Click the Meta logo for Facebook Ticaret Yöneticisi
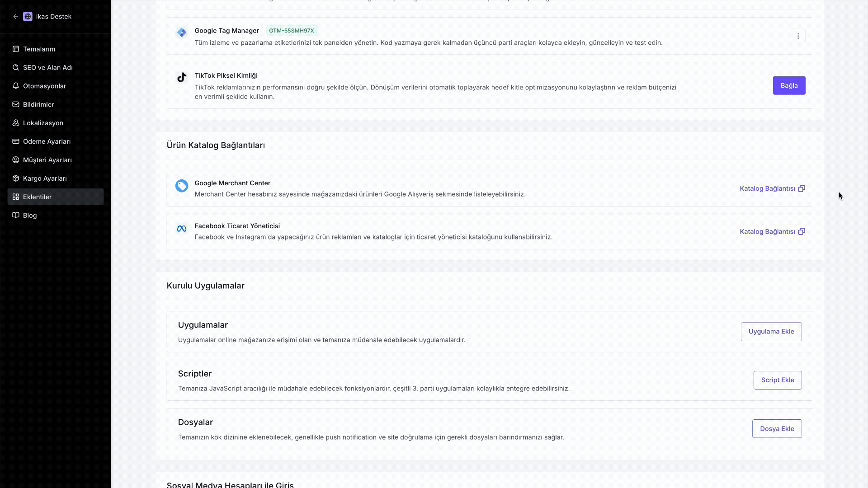The height and width of the screenshot is (488, 868). click(x=182, y=229)
